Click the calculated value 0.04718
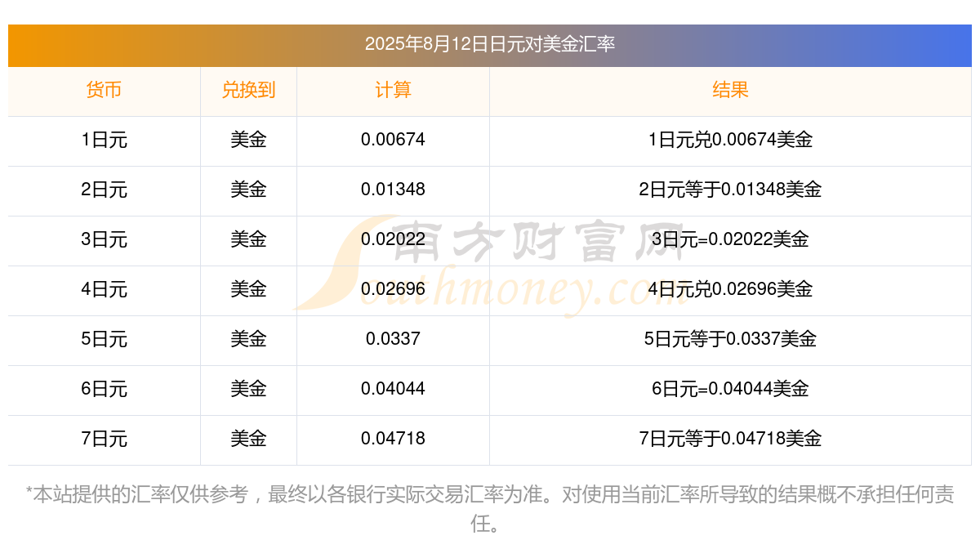This screenshot has height=549, width=980. (x=393, y=439)
